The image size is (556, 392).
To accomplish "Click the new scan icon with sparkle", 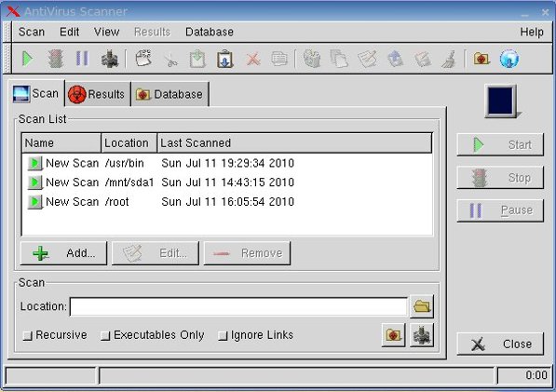I will (143, 59).
